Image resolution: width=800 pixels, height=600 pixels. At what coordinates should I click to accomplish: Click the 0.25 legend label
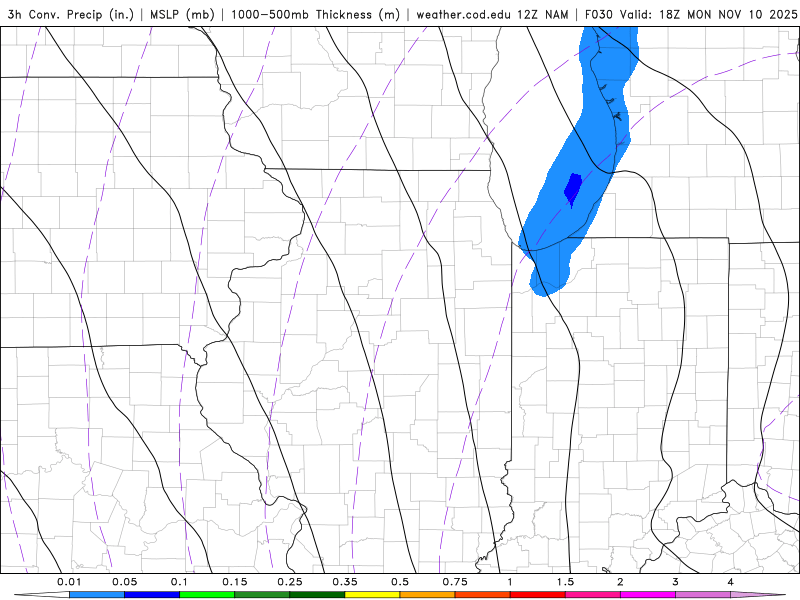[x=290, y=582]
